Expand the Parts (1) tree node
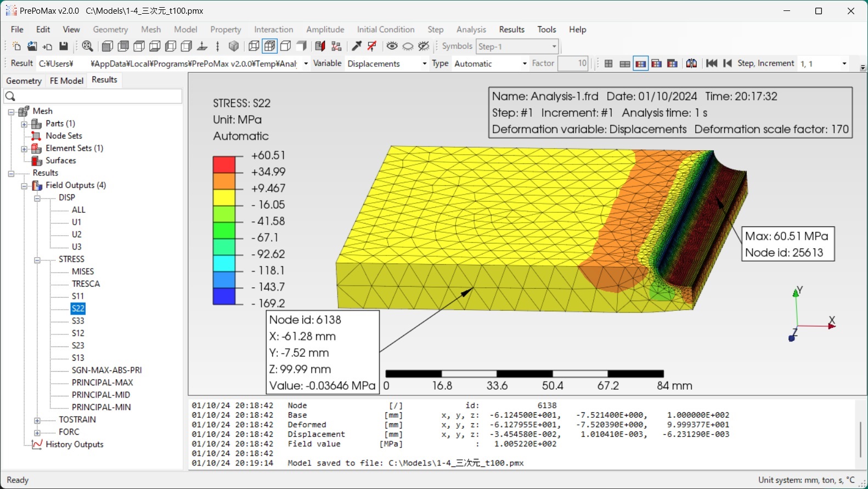The image size is (868, 489). (x=24, y=124)
